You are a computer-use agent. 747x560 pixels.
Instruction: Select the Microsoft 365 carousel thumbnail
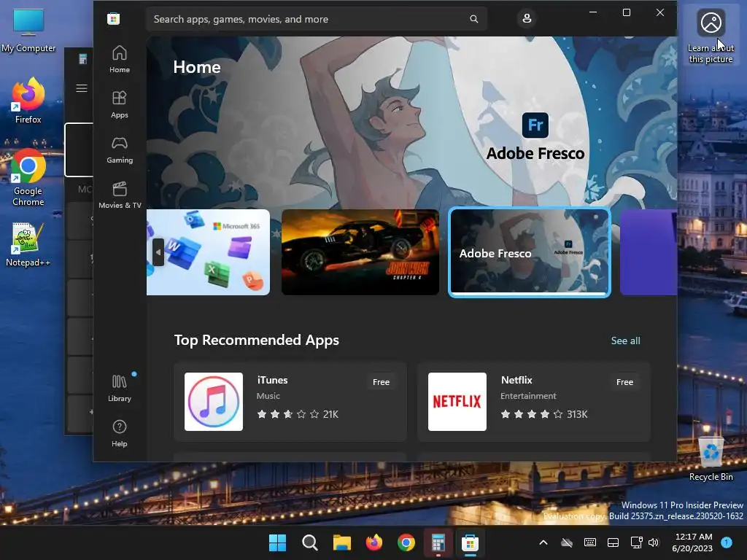208,252
